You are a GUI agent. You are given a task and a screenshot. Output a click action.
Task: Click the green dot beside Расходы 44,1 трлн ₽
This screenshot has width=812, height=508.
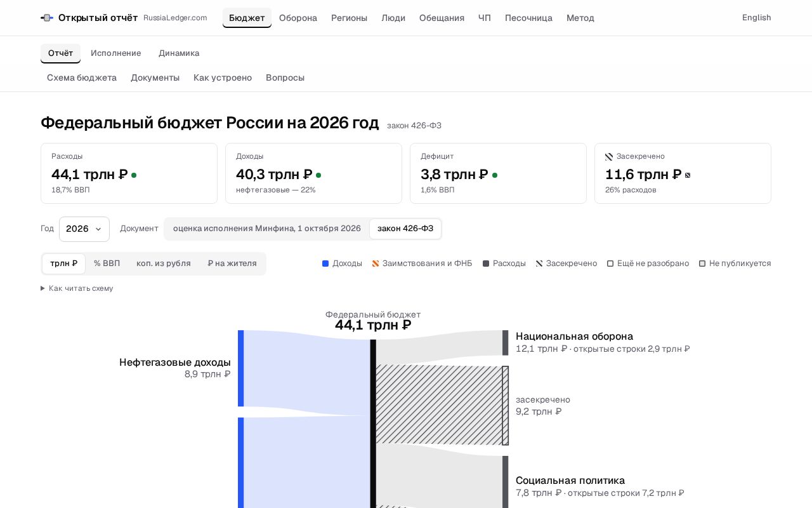tap(134, 175)
